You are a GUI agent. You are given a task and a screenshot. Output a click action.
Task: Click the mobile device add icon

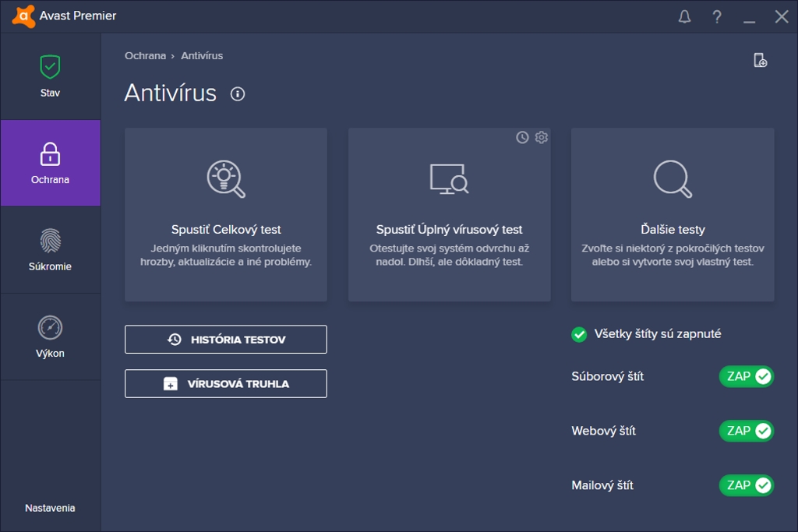760,61
